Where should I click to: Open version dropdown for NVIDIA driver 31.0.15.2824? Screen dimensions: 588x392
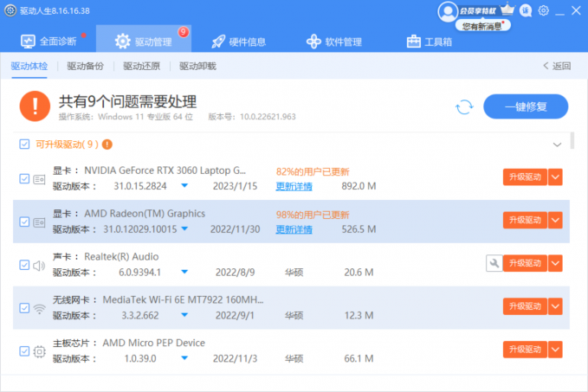click(184, 186)
